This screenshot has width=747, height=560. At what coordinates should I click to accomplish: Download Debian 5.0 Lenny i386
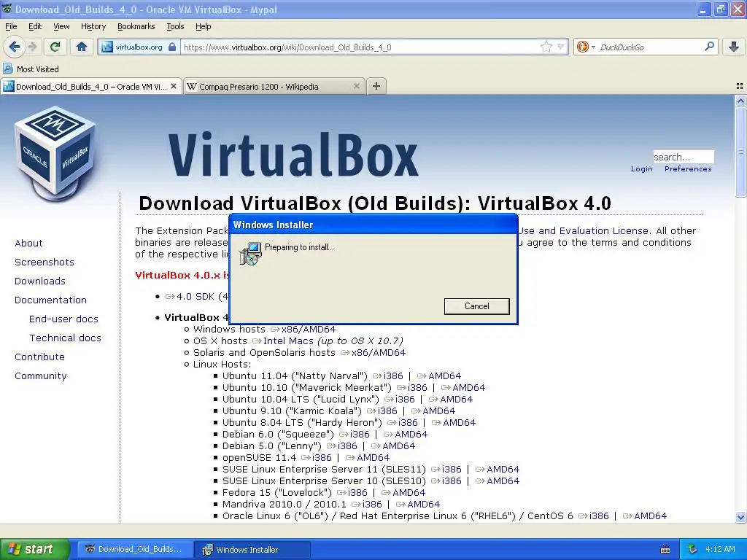point(341,446)
